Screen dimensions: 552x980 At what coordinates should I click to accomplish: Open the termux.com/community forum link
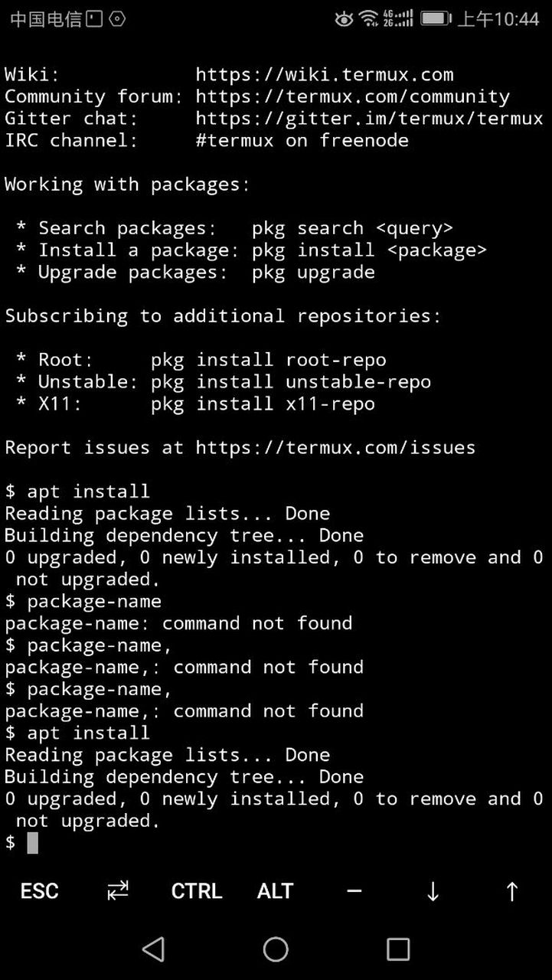(352, 96)
